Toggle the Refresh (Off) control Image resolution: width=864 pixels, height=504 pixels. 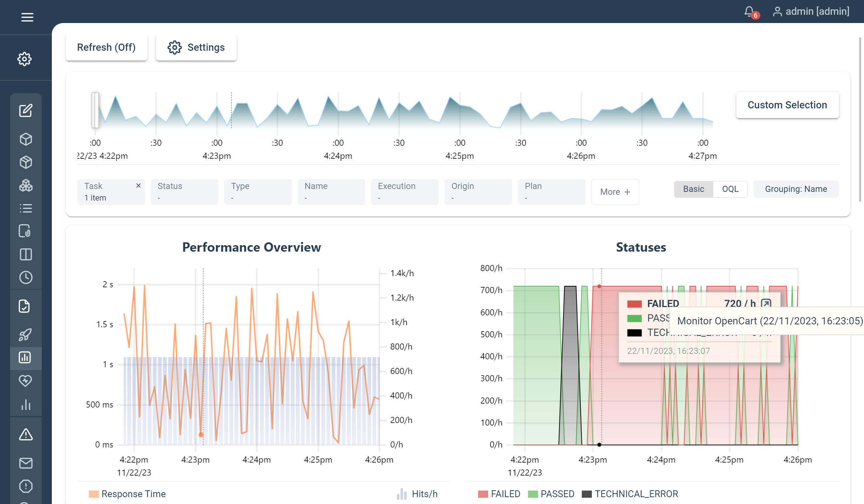(x=106, y=47)
